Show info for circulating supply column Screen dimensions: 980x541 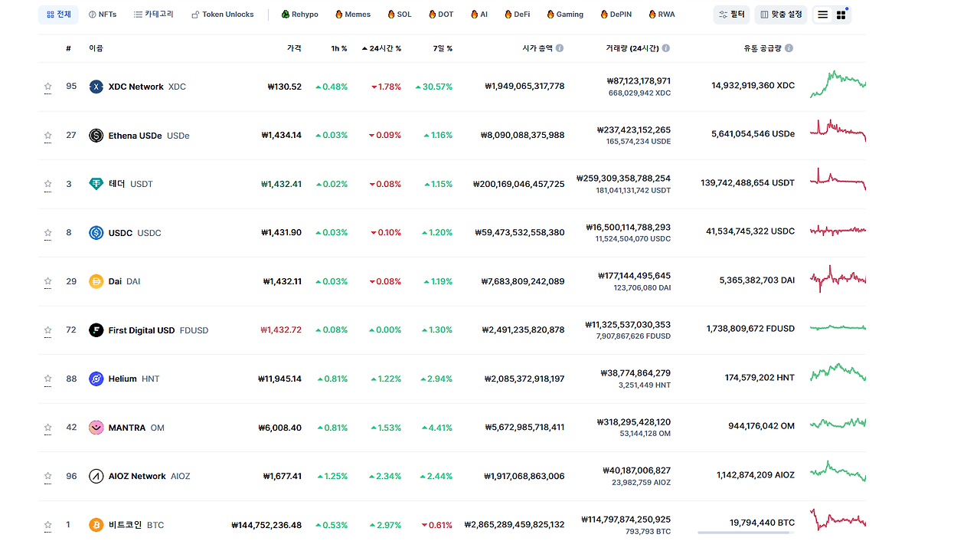point(789,48)
